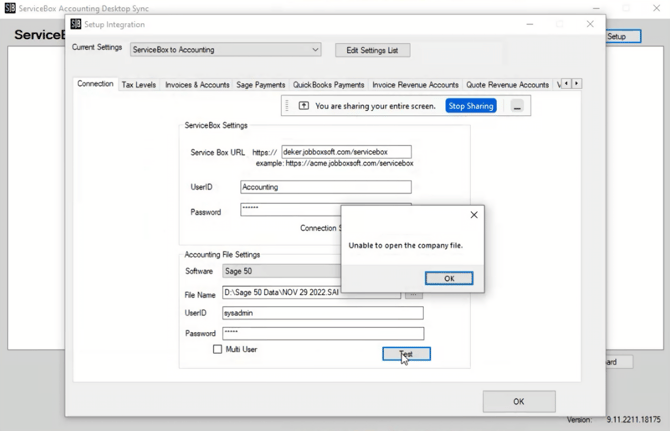Click the screen share icon in sharing bar

(x=303, y=106)
